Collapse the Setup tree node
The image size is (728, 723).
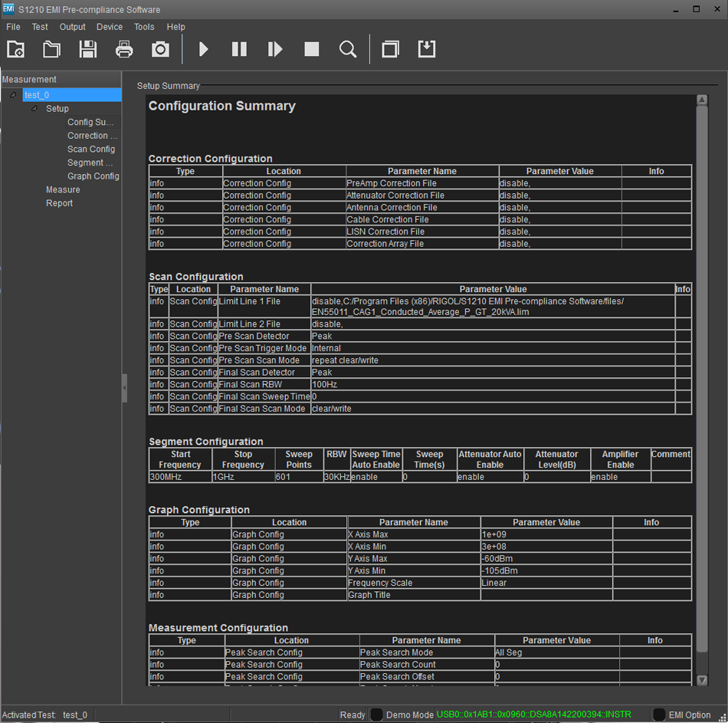click(x=34, y=109)
